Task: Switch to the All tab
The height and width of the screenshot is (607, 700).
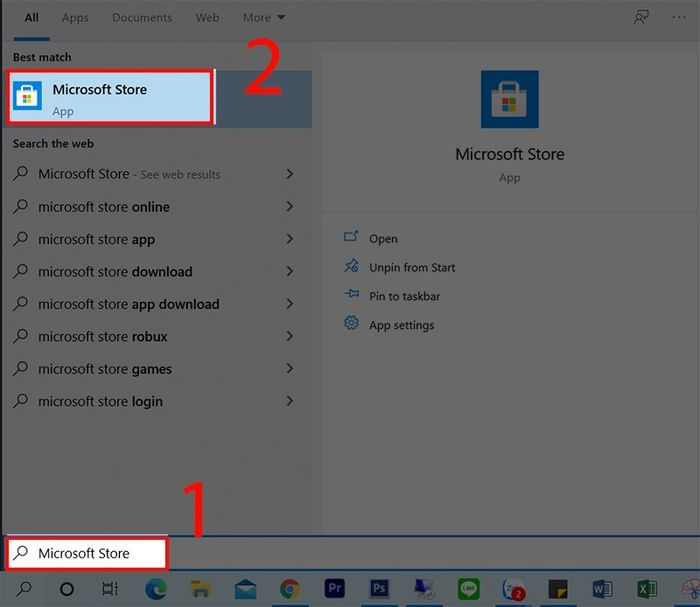Action: [31, 18]
